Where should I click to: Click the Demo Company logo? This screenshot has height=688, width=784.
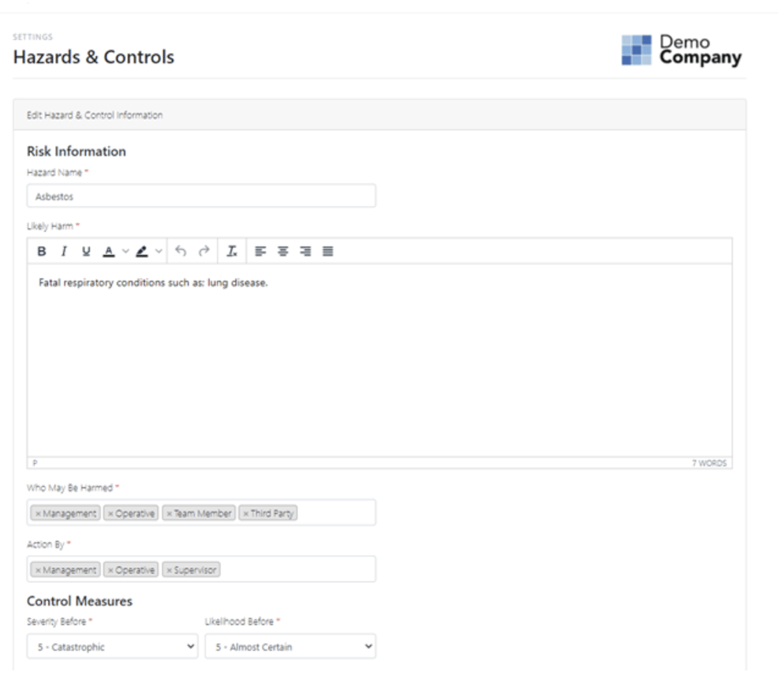[x=681, y=50]
